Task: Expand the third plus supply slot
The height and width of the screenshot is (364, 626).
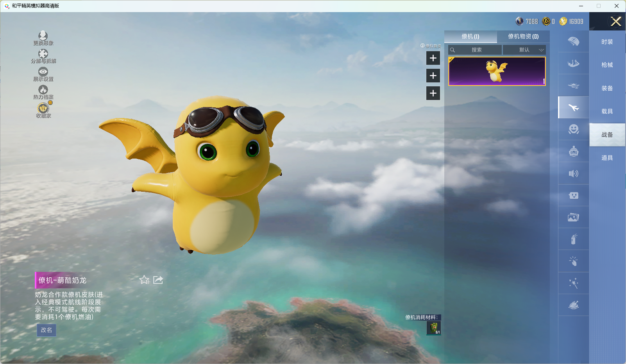Action: coord(433,93)
